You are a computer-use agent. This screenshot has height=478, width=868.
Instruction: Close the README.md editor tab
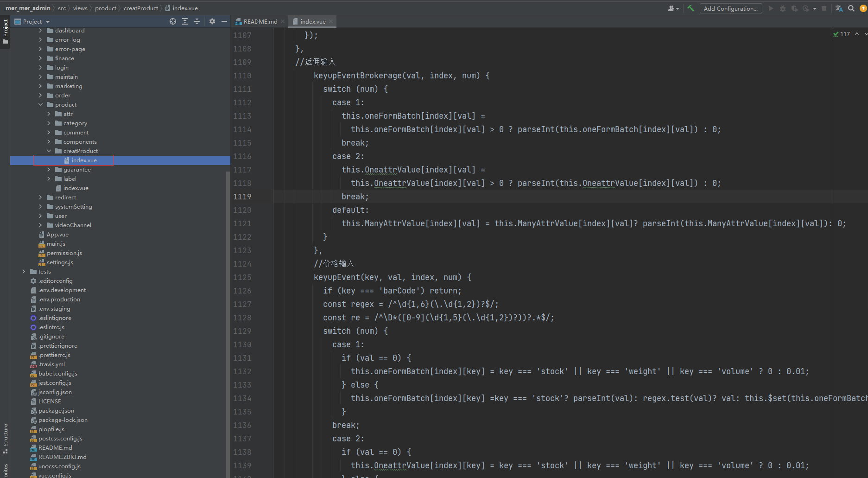coord(283,21)
